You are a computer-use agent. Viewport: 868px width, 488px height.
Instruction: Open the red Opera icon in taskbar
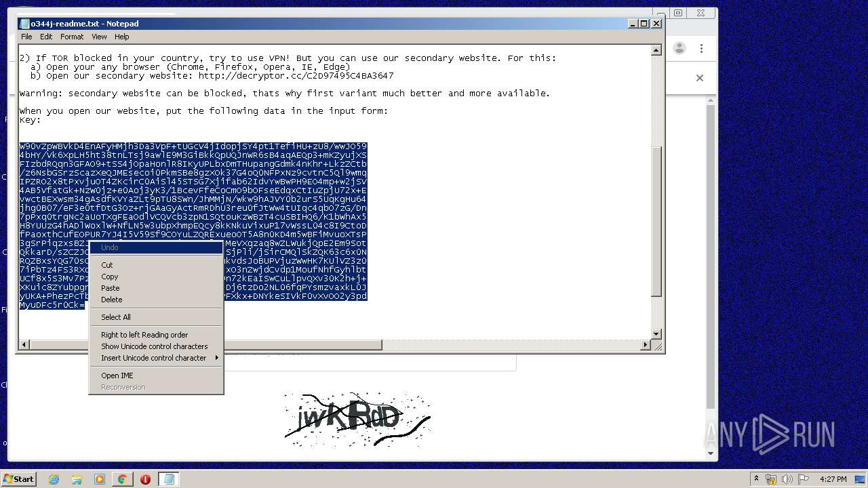tap(145, 479)
